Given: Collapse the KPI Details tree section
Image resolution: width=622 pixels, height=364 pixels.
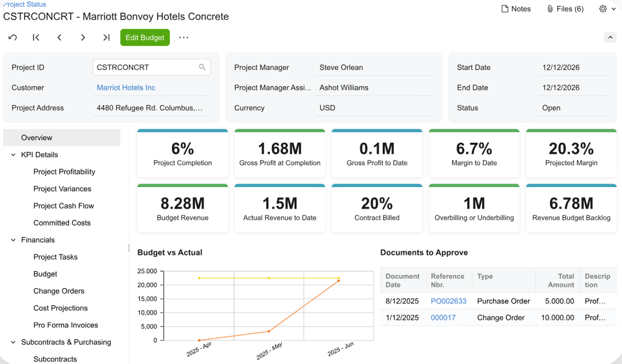Looking at the screenshot, I should pyautogui.click(x=13, y=155).
